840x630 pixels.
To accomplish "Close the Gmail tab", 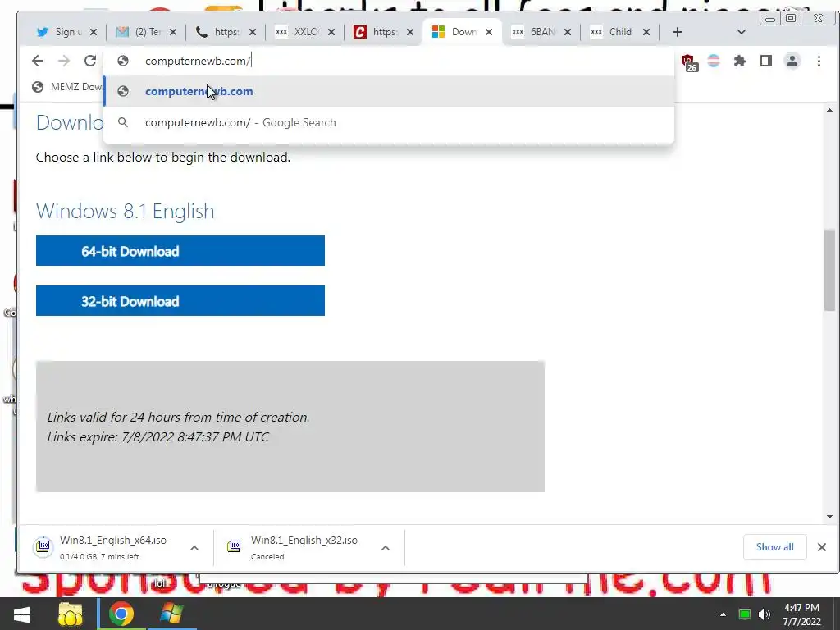I will click(x=172, y=32).
